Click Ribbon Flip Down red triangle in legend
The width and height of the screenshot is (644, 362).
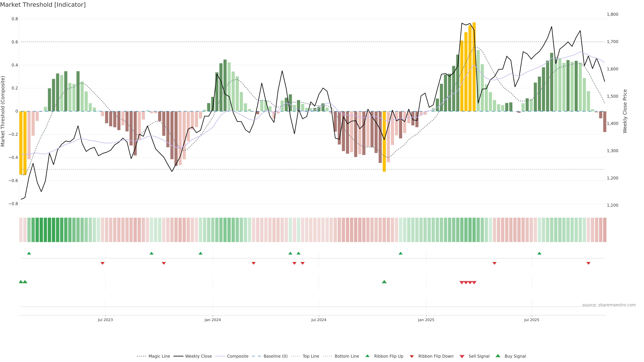point(412,356)
